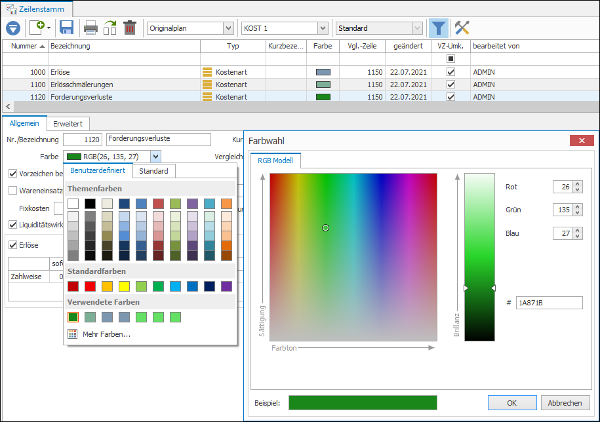Close the Farbwahl dialog
600x422 pixels.
click(x=582, y=140)
